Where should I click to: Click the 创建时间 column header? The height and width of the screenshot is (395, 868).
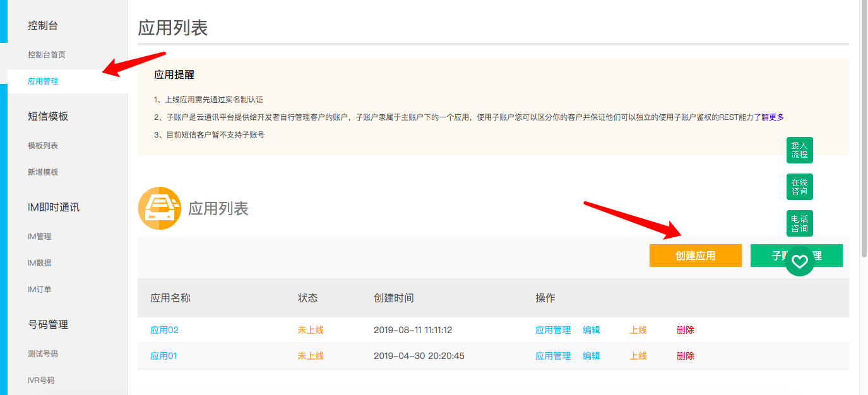tap(394, 298)
